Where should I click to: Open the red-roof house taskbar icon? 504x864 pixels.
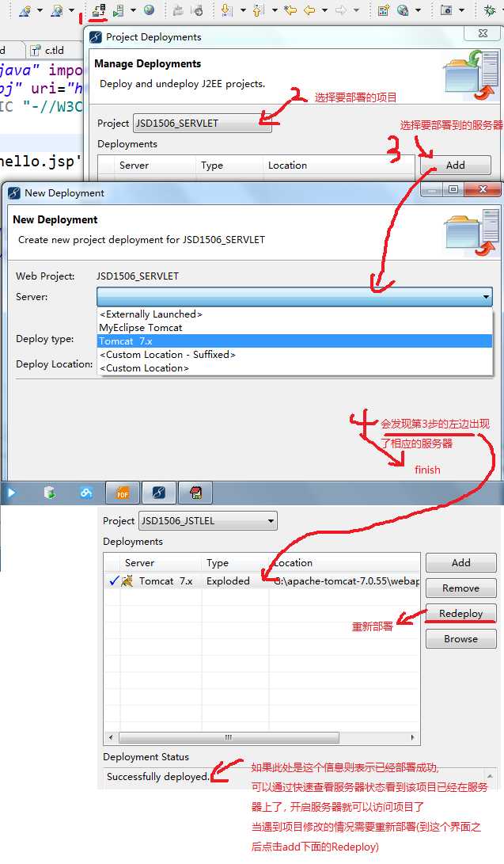coord(196,493)
